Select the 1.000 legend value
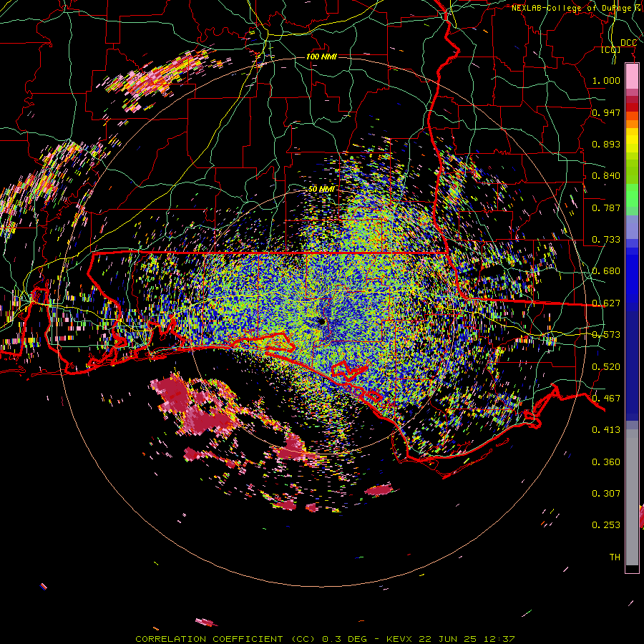This screenshot has width=644, height=644. pos(606,80)
